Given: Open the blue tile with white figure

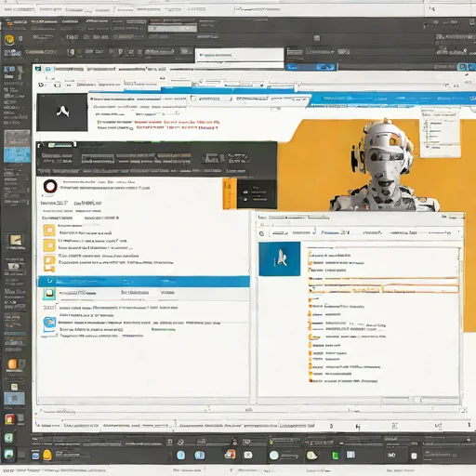Looking at the screenshot, I should [x=280, y=258].
